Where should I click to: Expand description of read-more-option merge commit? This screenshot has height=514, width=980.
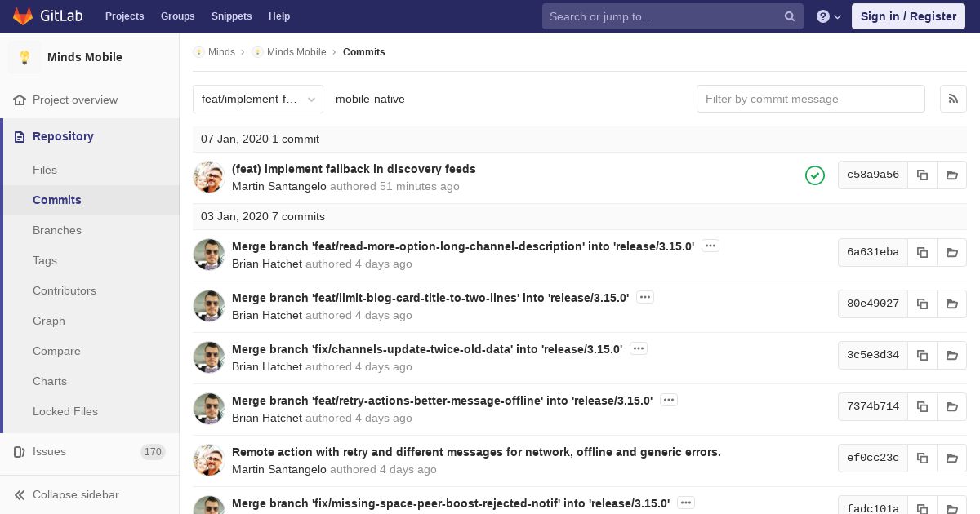click(x=710, y=246)
